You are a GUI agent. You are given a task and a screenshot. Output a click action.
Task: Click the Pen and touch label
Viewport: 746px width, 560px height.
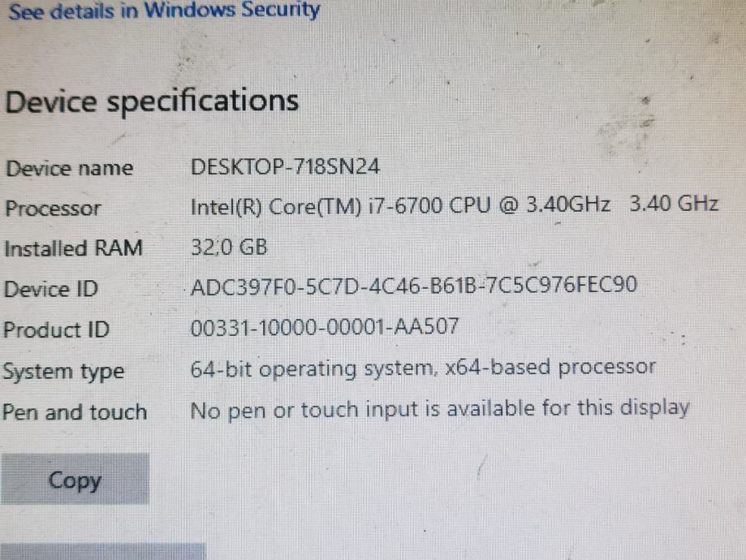coord(74,412)
